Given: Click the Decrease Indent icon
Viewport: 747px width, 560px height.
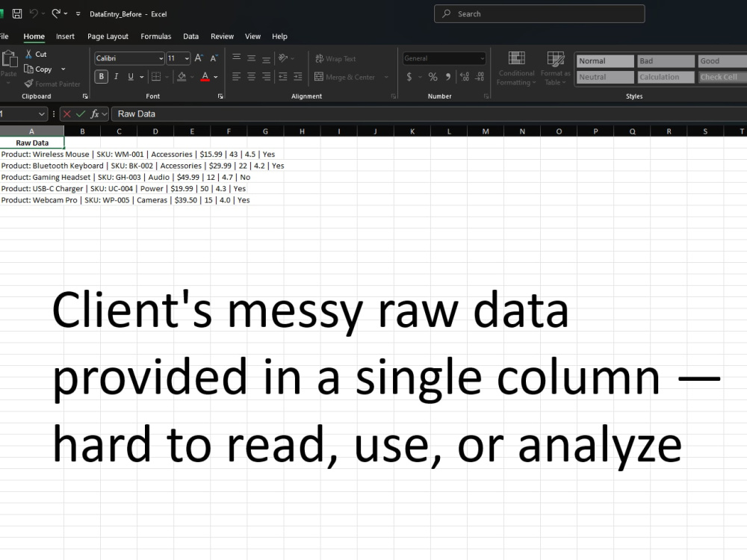Looking at the screenshot, I should (x=283, y=77).
